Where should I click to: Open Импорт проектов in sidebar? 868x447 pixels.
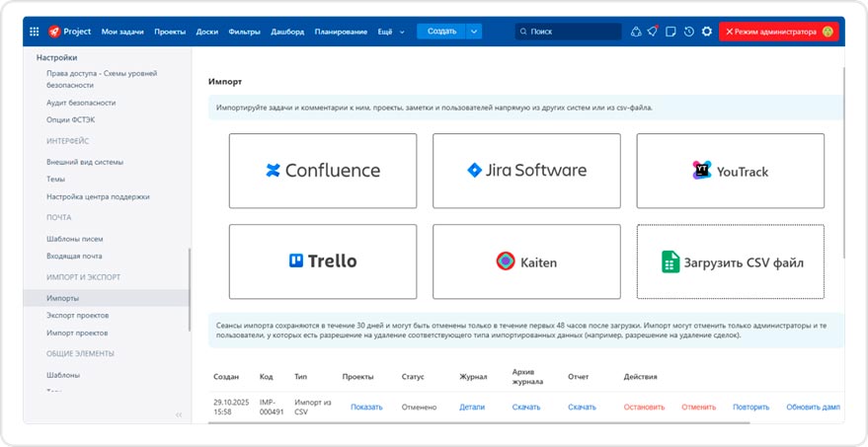pos(77,334)
